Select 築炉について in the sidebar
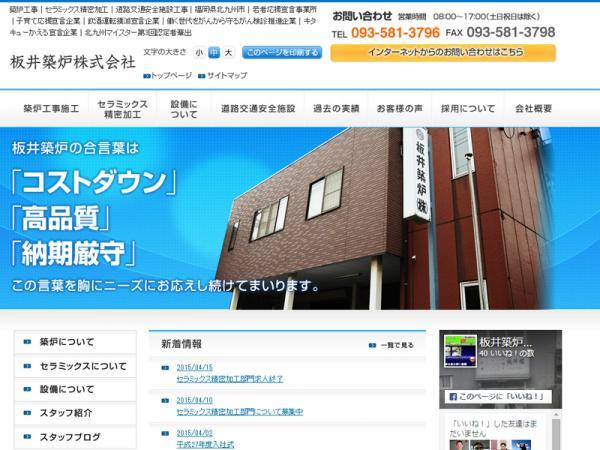This screenshot has width=600, height=450. pos(75,342)
